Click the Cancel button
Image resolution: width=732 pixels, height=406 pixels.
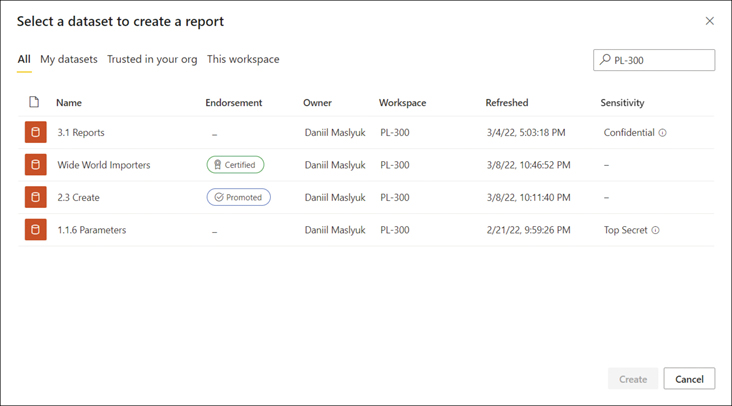coord(689,379)
